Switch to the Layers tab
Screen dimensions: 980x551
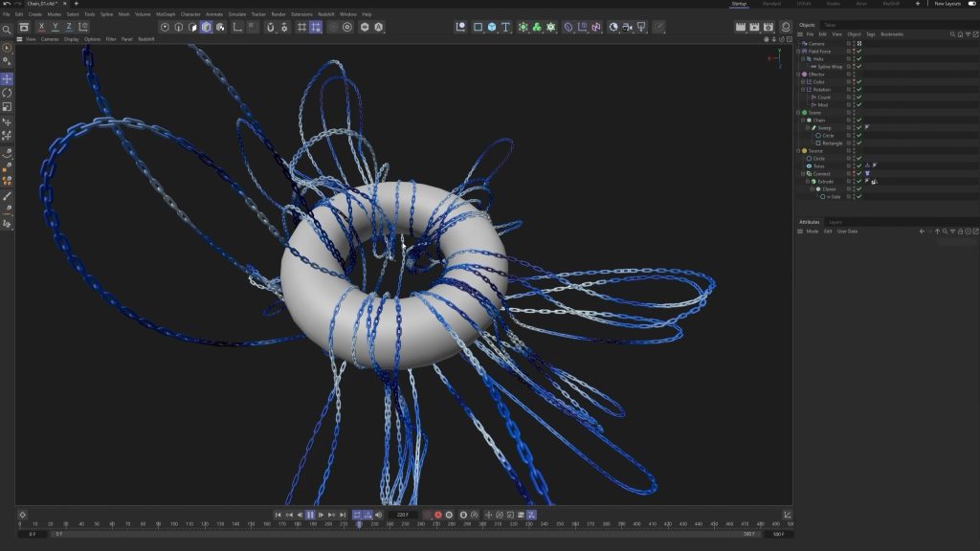click(835, 222)
